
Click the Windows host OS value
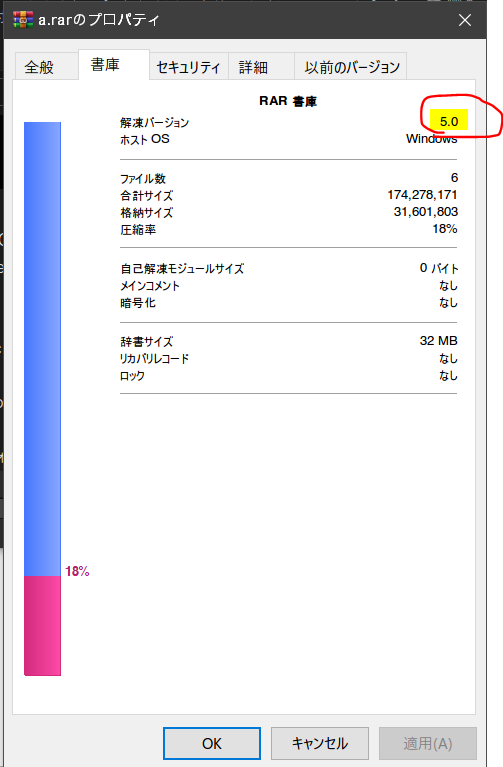(x=432, y=139)
